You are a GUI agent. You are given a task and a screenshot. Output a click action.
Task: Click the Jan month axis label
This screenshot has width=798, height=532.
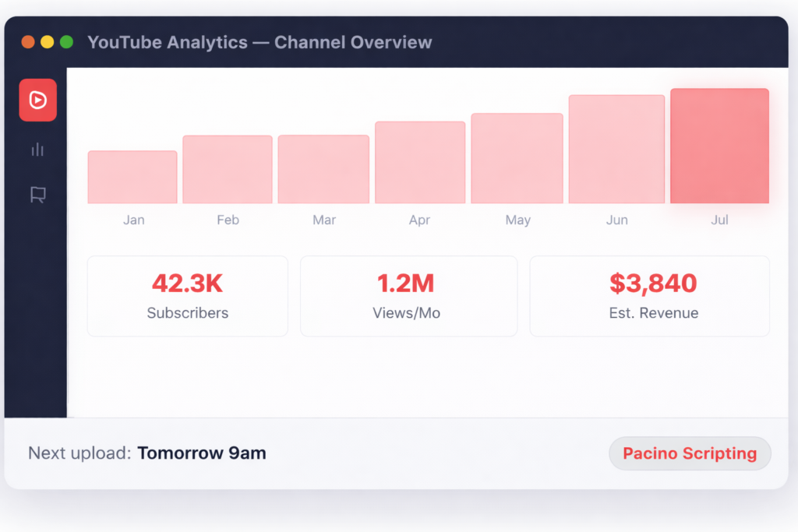(x=133, y=220)
